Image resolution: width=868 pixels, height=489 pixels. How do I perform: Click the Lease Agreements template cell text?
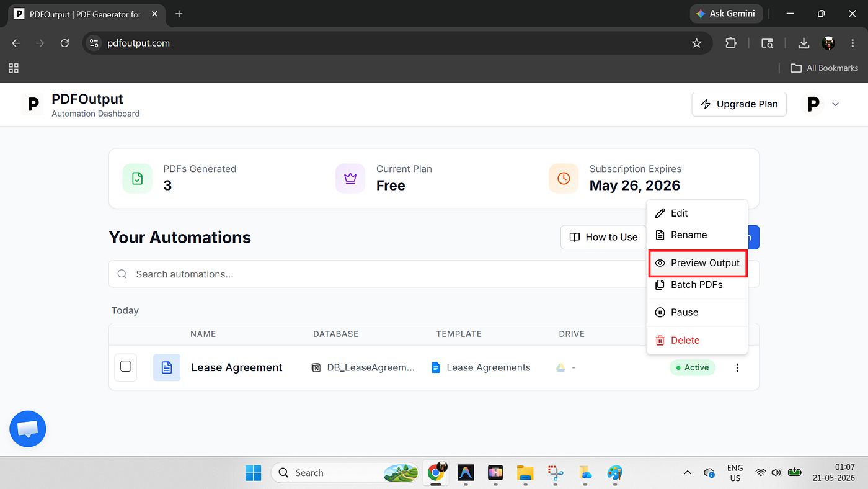[489, 367]
